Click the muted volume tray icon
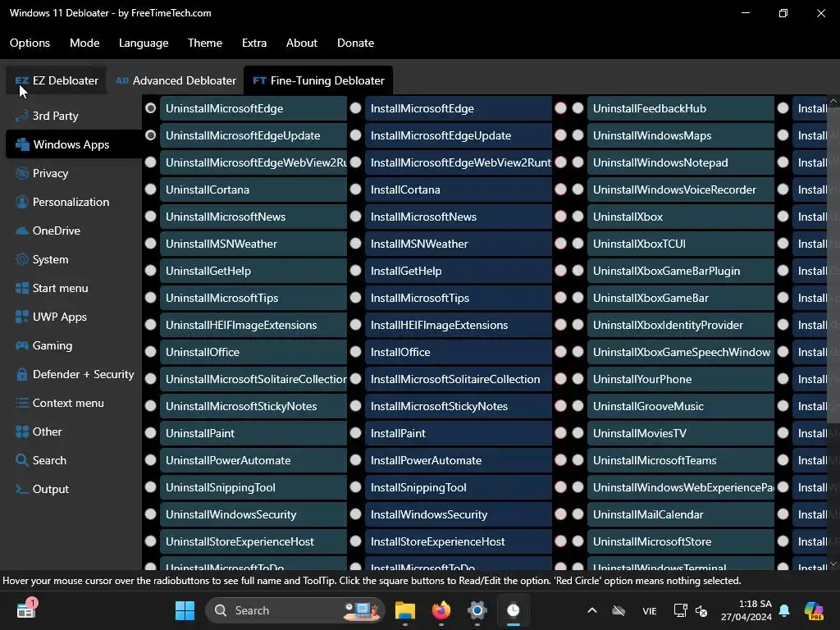 tap(701, 610)
